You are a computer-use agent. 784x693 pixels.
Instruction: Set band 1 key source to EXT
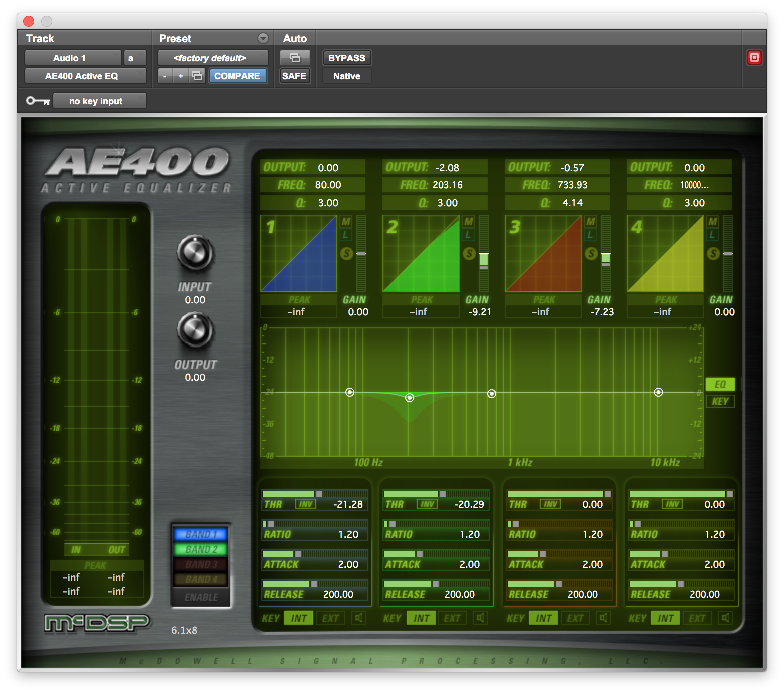pos(331,618)
